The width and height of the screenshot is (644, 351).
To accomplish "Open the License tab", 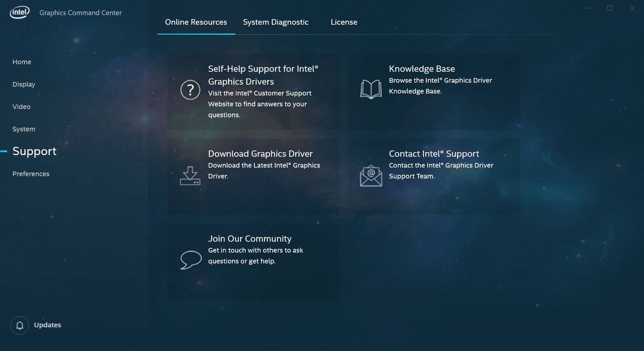I will [344, 22].
